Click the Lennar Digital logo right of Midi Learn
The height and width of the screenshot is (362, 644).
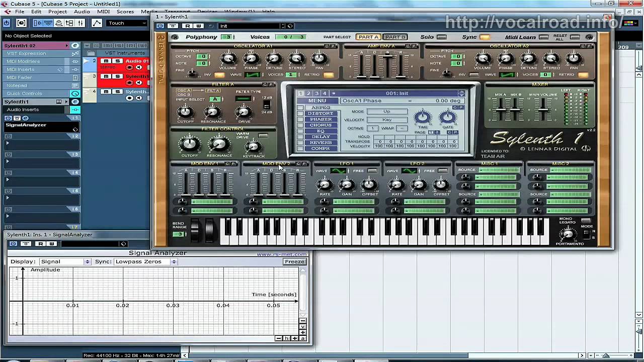pos(589,37)
